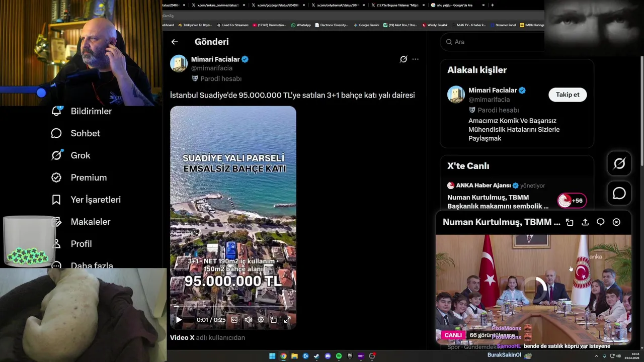The width and height of the screenshot is (644, 362).
Task: Open Discord from the taskbar
Action: [328, 356]
